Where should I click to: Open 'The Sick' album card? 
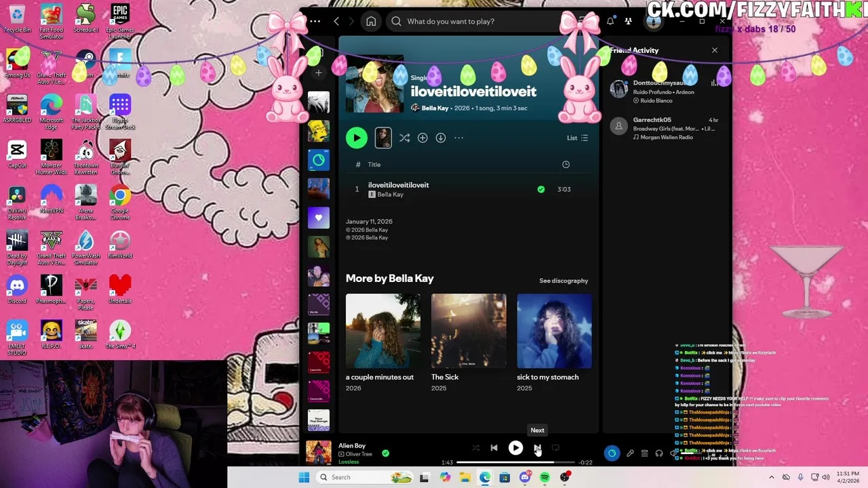469,342
